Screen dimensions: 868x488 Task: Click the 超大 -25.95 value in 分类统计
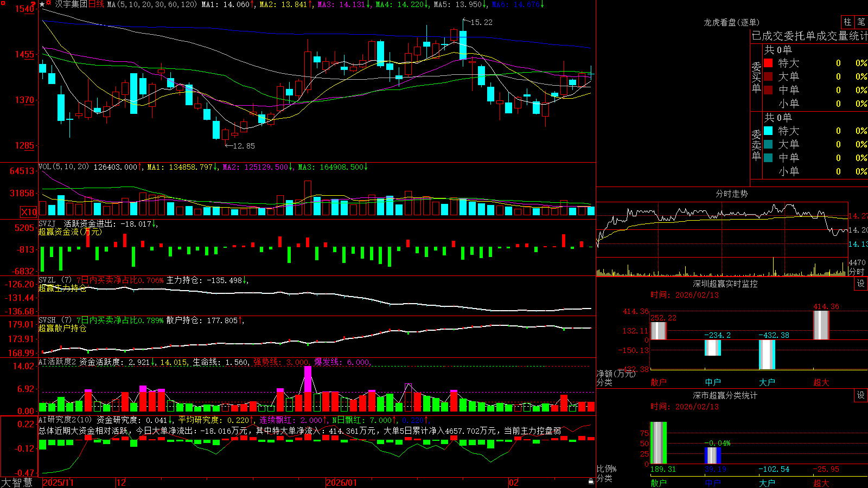coord(826,469)
